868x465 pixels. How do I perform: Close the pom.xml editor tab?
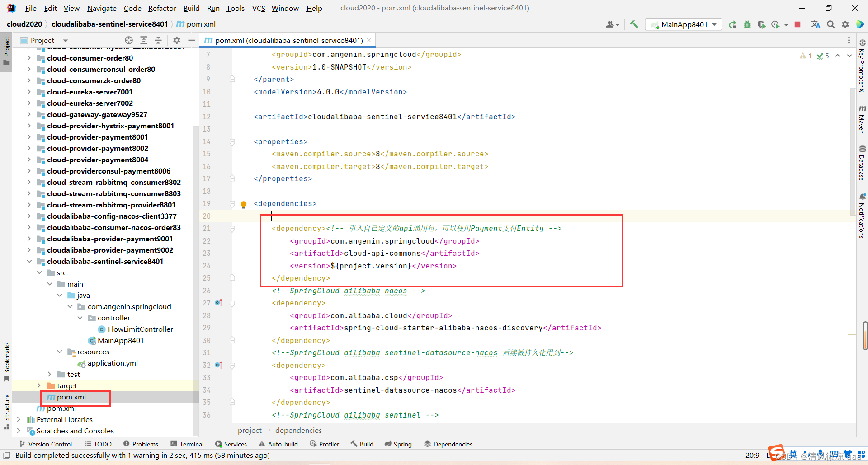[369, 40]
